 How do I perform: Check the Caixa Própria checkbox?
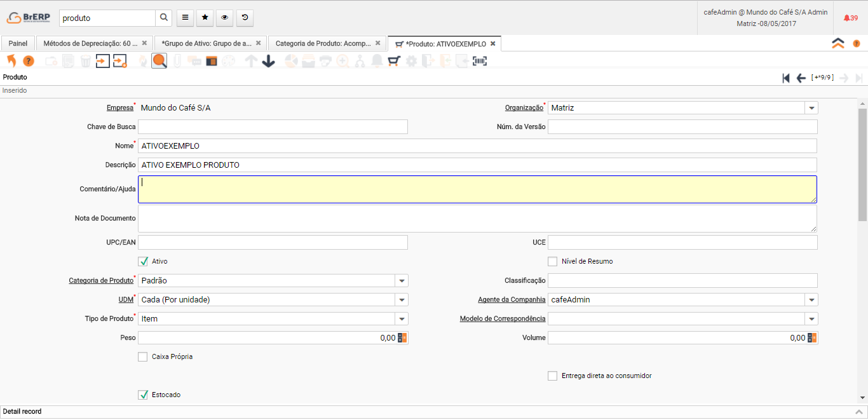click(x=143, y=356)
